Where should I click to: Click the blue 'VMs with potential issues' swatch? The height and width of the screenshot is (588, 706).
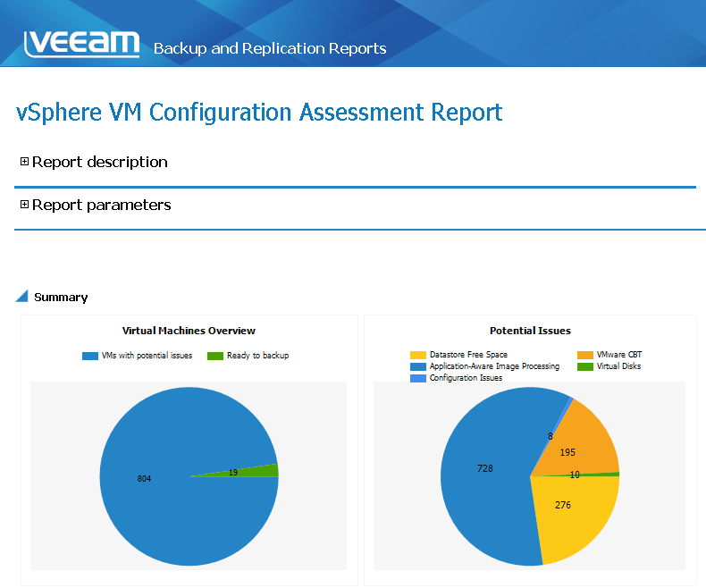(90, 356)
